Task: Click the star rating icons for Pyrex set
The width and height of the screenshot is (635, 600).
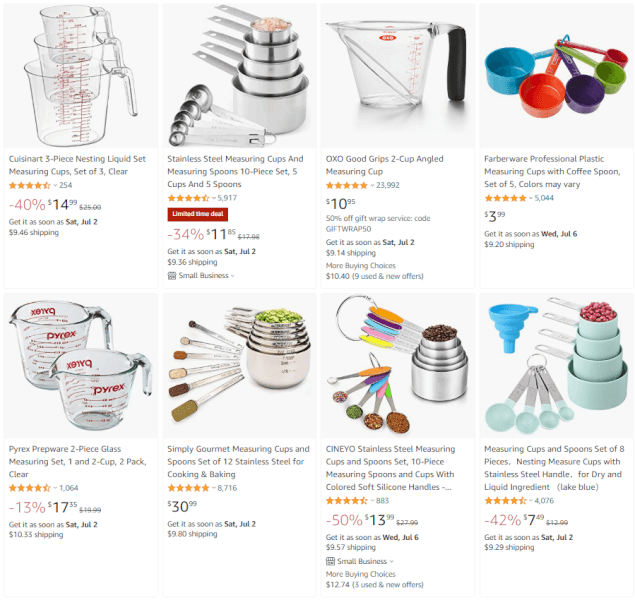Action: point(30,488)
